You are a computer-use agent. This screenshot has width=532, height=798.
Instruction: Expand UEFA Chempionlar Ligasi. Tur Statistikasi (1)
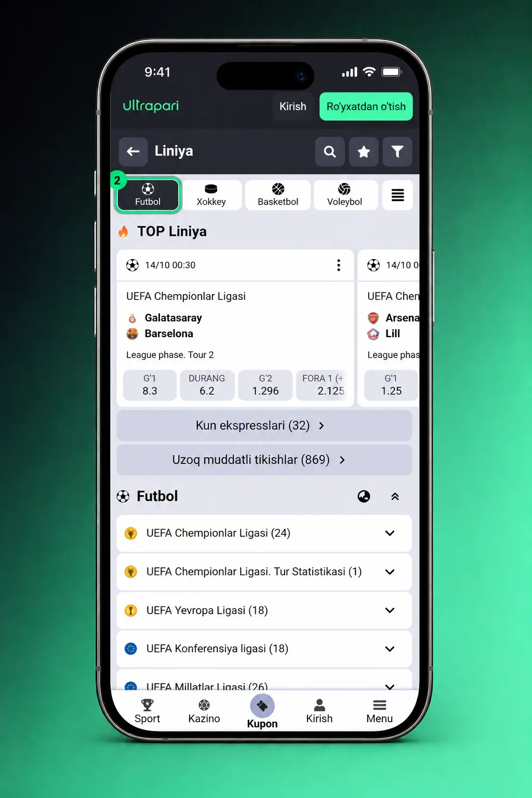click(x=264, y=571)
